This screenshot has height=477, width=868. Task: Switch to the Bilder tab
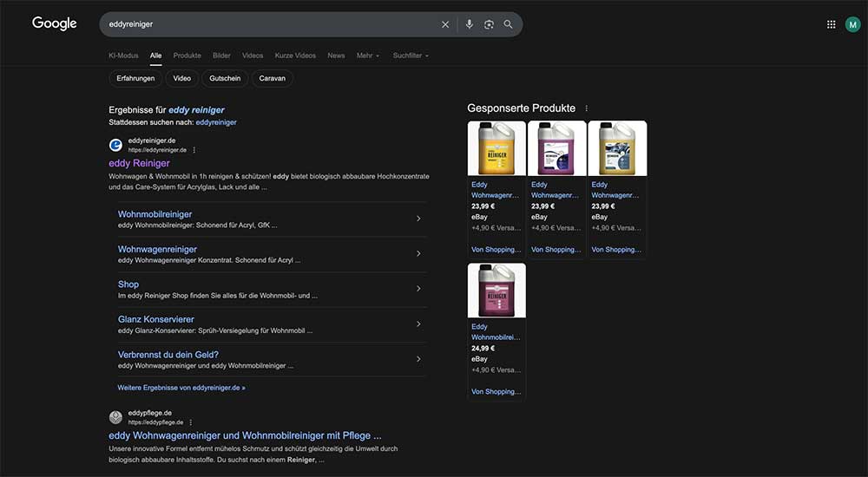click(x=221, y=56)
